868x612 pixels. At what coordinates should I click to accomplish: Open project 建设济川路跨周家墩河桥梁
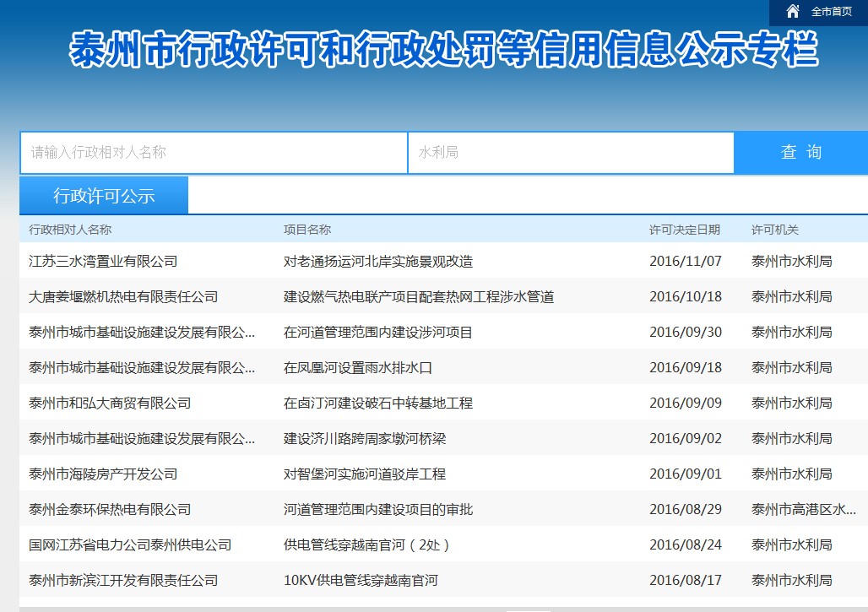(x=365, y=439)
